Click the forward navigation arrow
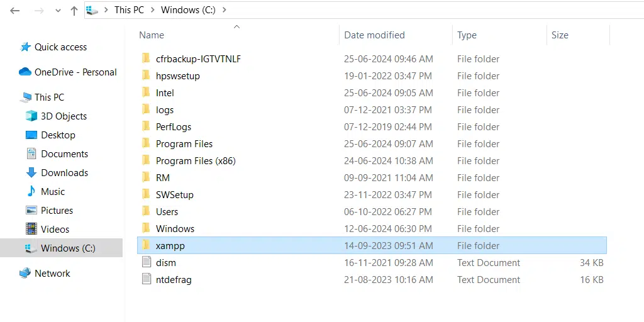 [x=39, y=11]
